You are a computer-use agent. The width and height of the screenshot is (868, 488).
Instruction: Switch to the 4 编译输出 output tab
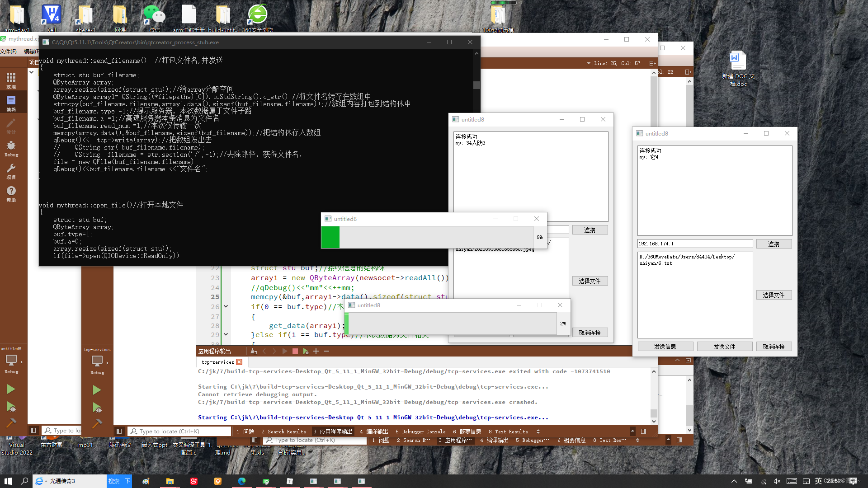pos(374,432)
